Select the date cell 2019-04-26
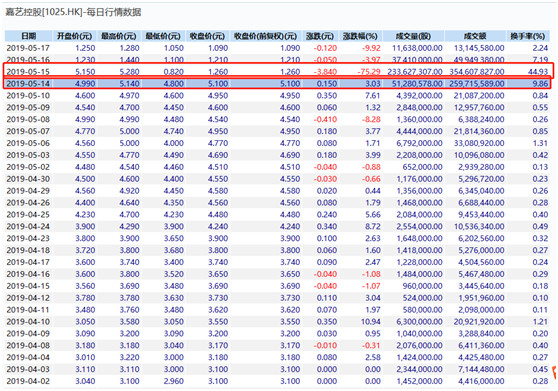This screenshot has width=558, height=391. pos(28,203)
